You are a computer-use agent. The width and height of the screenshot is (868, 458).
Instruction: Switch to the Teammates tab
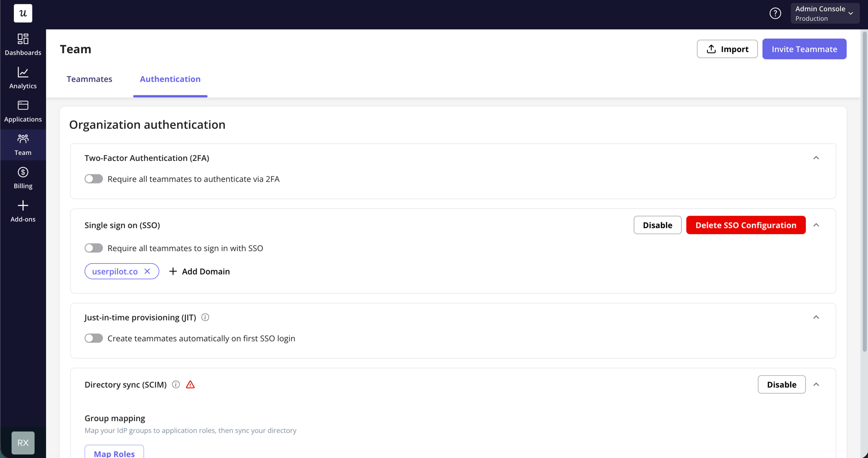[89, 79]
